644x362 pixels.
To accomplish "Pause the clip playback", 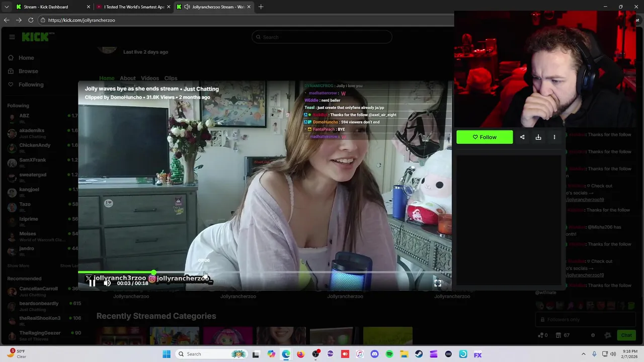I will point(92,283).
